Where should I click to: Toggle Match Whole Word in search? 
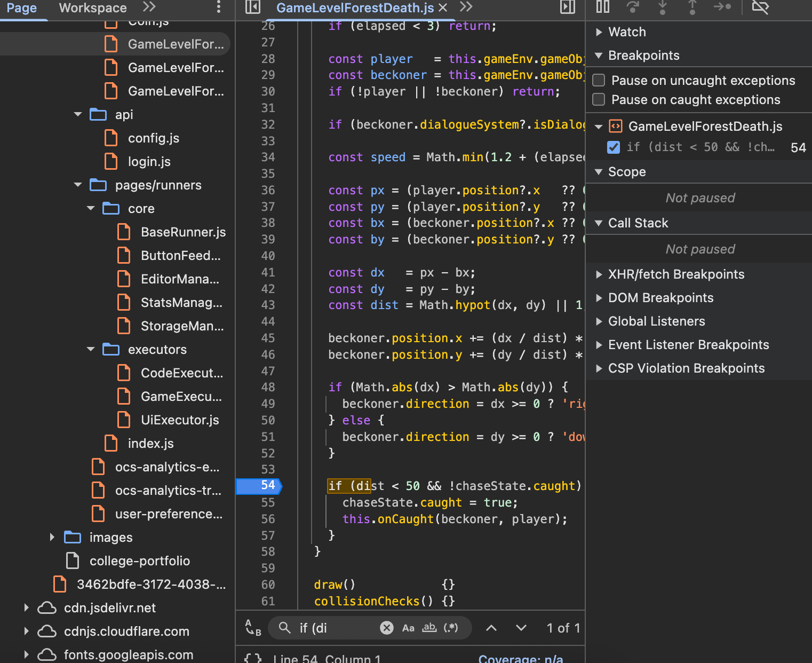tap(429, 628)
